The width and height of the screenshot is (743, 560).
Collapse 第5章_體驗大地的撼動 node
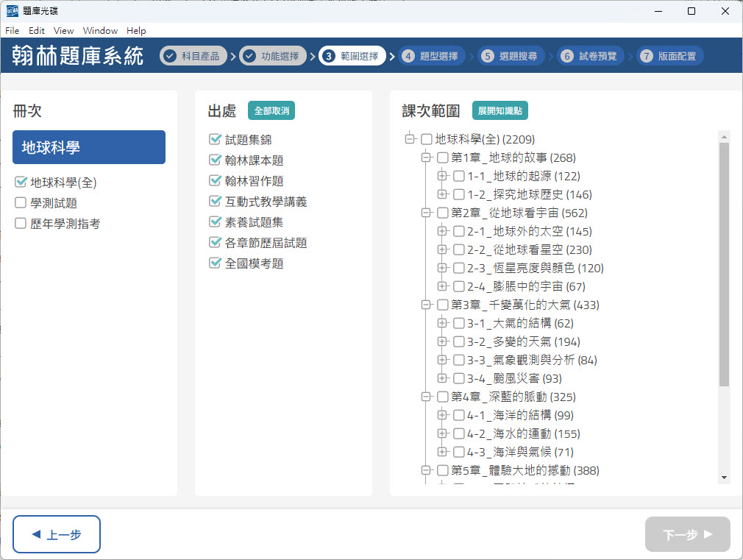425,470
